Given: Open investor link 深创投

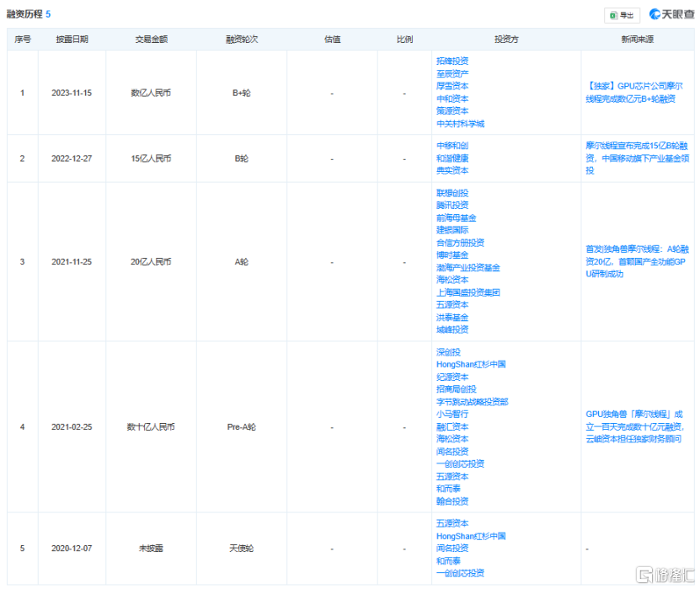Looking at the screenshot, I should tap(448, 352).
